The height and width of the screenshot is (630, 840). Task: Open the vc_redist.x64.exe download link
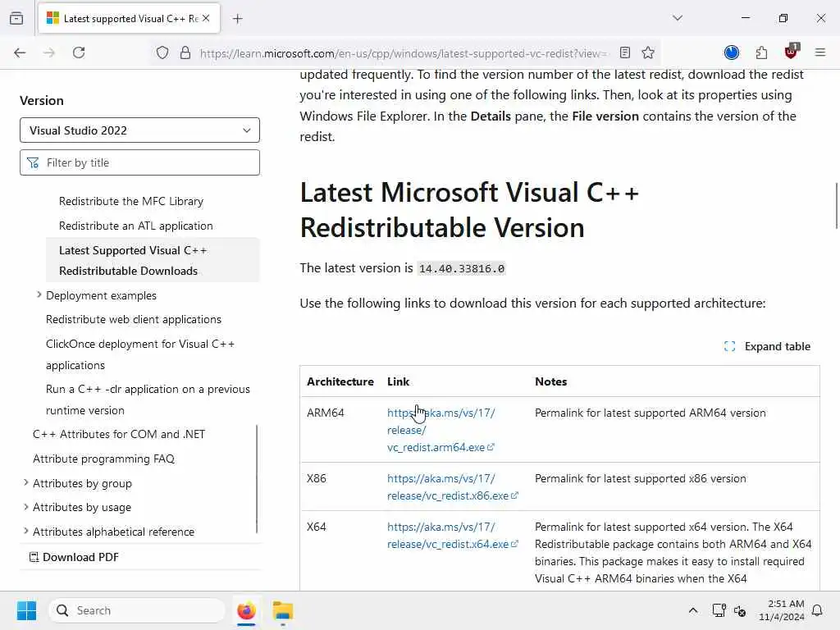point(453,535)
